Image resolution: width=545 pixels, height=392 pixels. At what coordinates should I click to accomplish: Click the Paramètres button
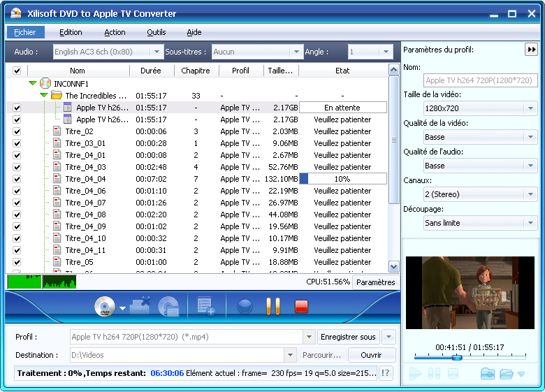click(x=376, y=282)
